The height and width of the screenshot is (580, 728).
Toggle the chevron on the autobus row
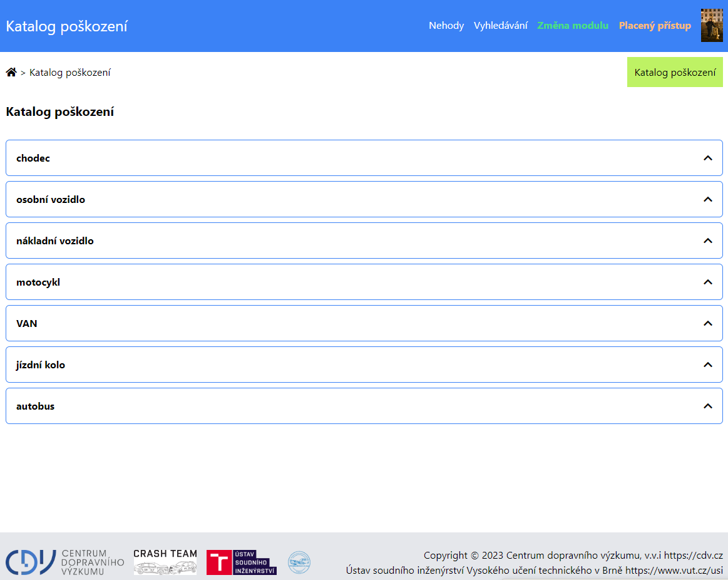(707, 406)
